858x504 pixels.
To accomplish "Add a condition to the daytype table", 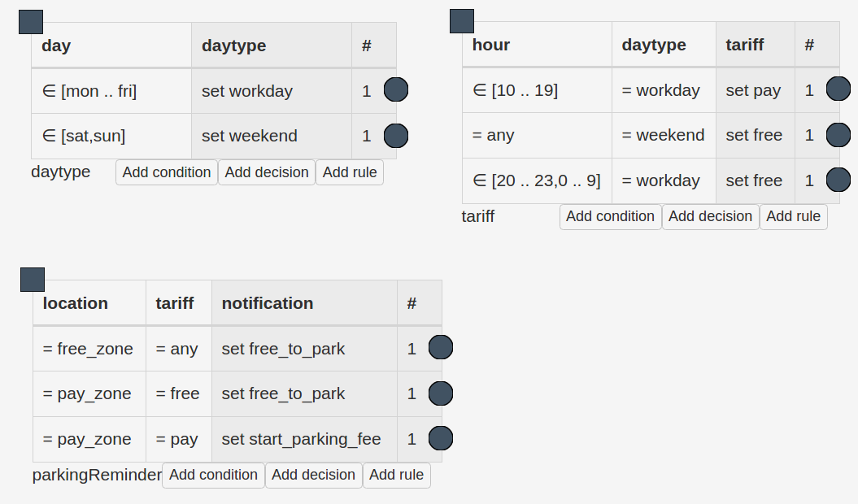I will (x=167, y=172).
